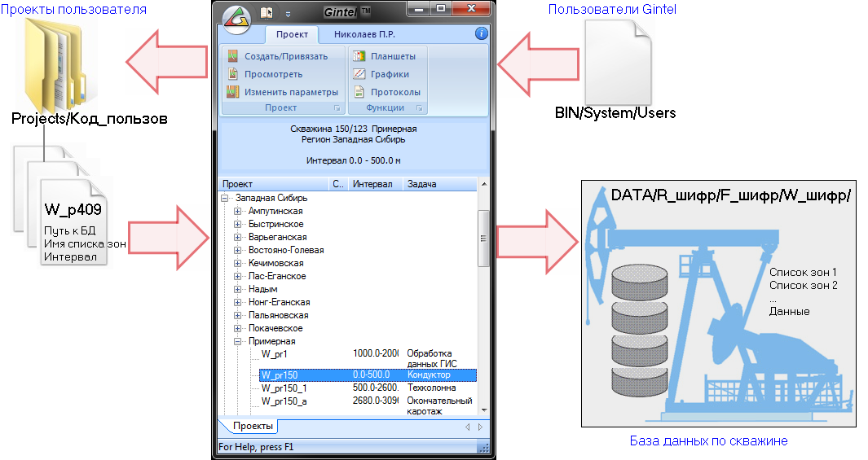Click the narrow С.. column header
The height and width of the screenshot is (460, 868).
[x=339, y=184]
